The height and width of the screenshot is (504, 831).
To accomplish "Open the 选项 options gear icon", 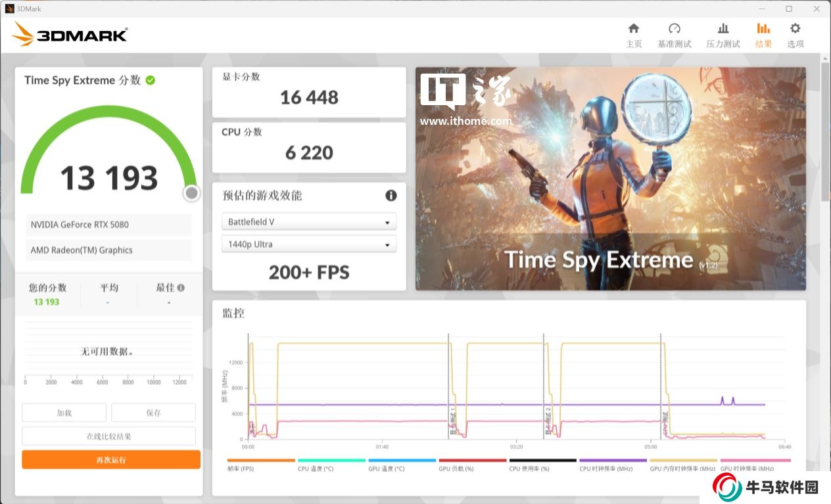I will pos(795,28).
